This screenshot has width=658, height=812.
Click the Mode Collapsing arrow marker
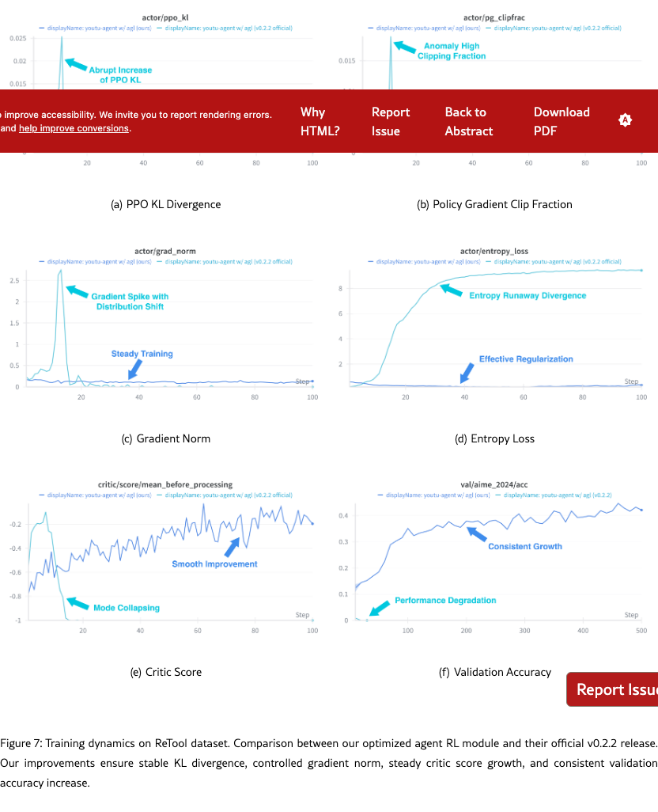click(x=77, y=603)
